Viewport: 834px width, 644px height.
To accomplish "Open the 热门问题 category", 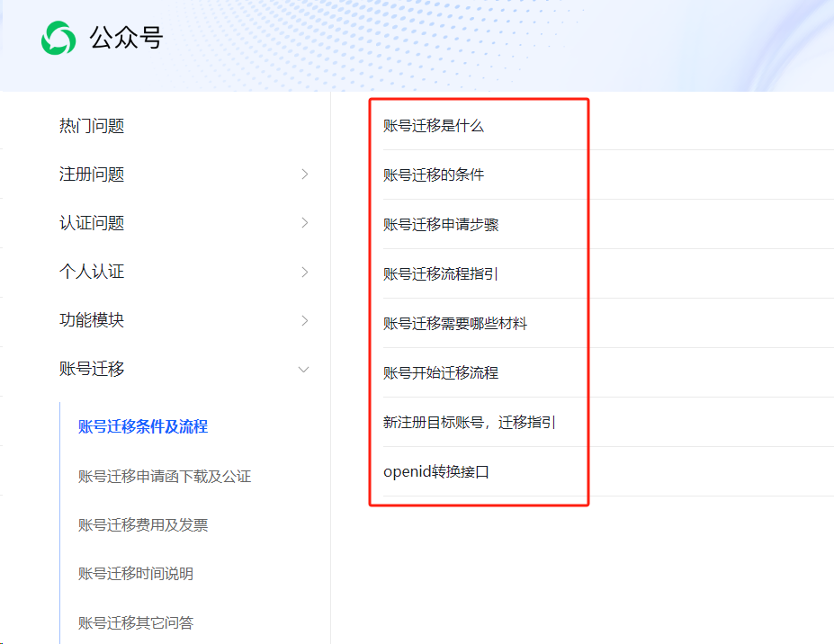I will click(x=92, y=126).
